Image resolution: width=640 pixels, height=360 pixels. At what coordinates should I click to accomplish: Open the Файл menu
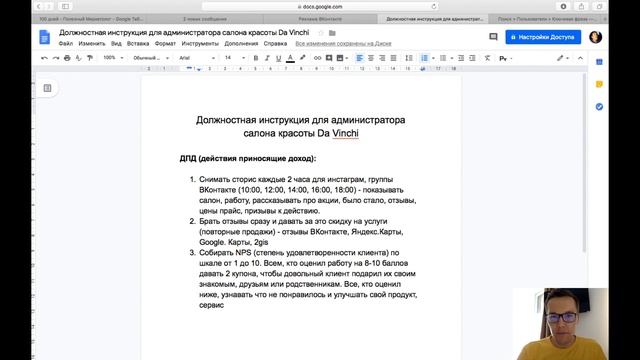click(x=66, y=43)
